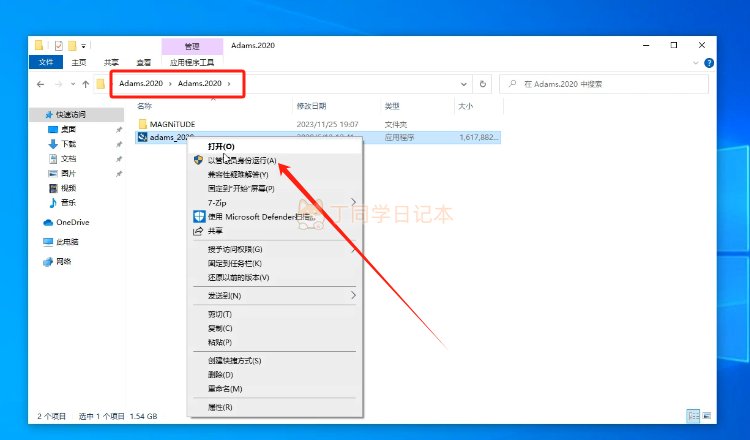Image resolution: width=750 pixels, height=440 pixels.
Task: Open 桌面 in the navigation pane
Action: pos(68,130)
